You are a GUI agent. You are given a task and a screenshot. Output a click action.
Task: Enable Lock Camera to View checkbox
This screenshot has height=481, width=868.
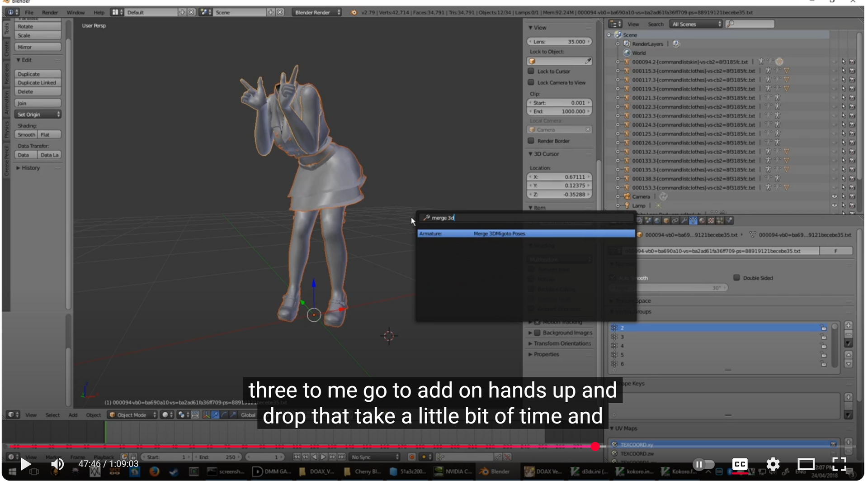(531, 82)
